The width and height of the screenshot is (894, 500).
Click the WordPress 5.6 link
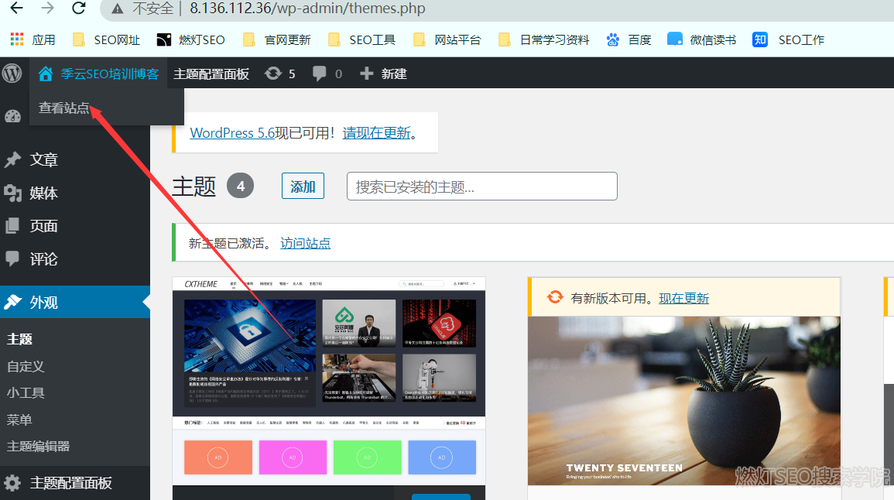pos(232,133)
